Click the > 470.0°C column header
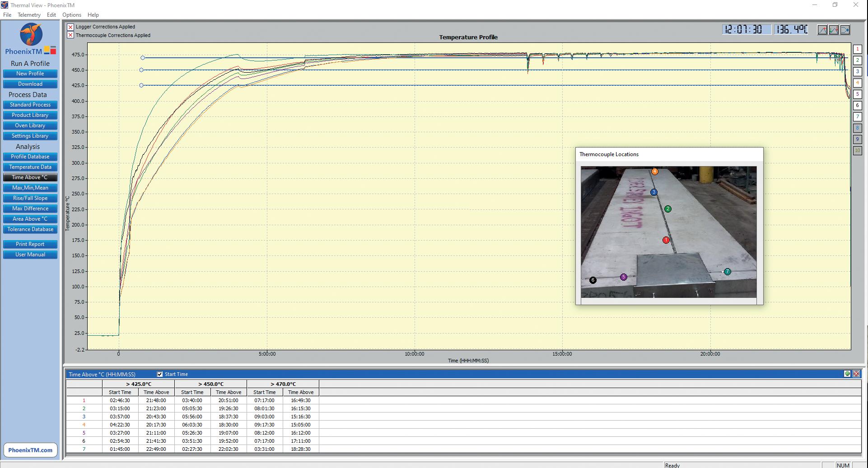Image resolution: width=868 pixels, height=468 pixels. click(x=283, y=384)
